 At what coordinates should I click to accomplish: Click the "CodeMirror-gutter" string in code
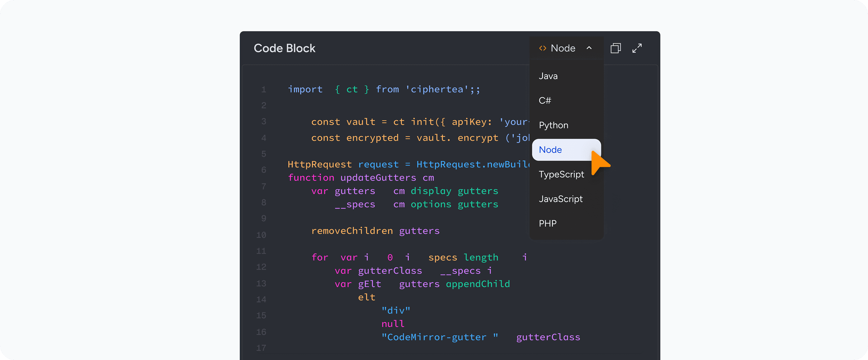[439, 337]
